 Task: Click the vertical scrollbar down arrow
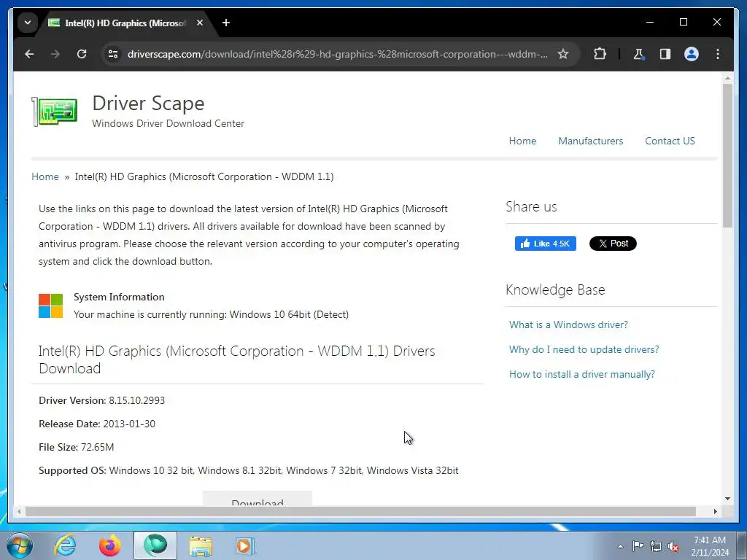727,499
